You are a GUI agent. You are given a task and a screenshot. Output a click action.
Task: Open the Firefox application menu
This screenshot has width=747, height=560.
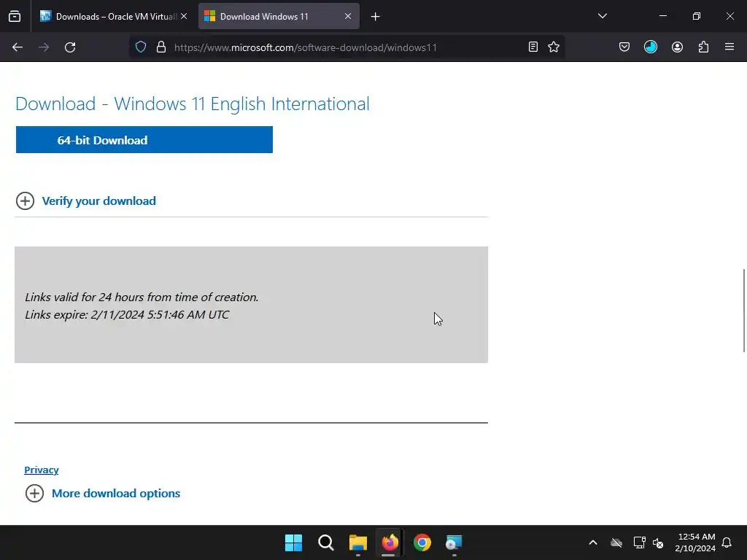point(729,47)
